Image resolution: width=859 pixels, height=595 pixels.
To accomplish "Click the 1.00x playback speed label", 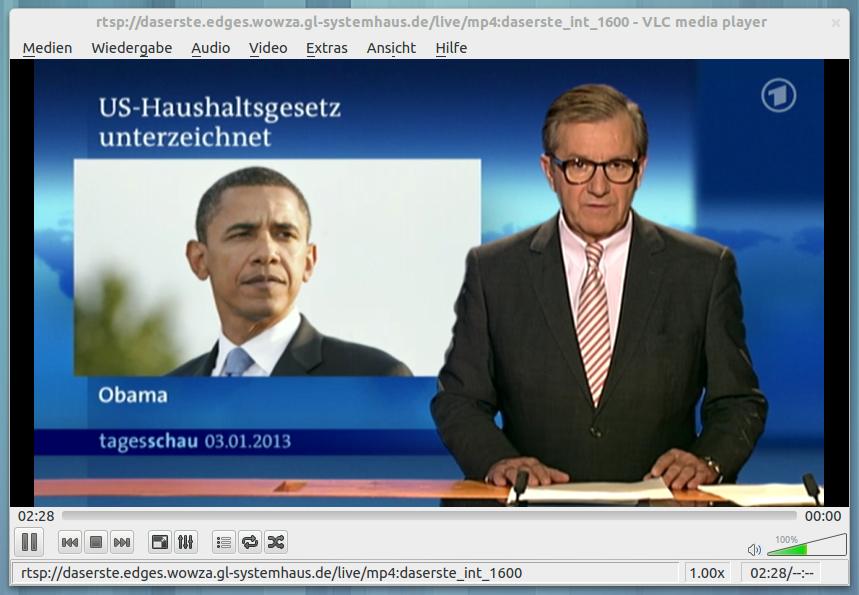I will point(707,573).
